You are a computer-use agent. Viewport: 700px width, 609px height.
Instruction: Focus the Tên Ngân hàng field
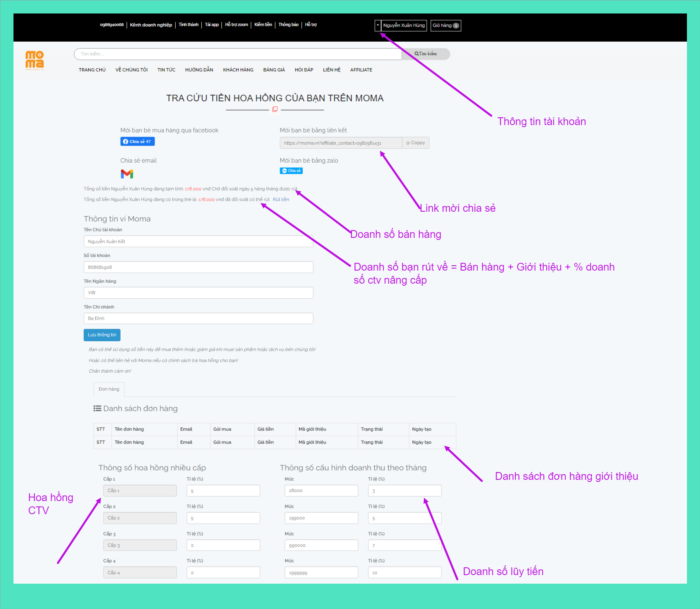198,293
